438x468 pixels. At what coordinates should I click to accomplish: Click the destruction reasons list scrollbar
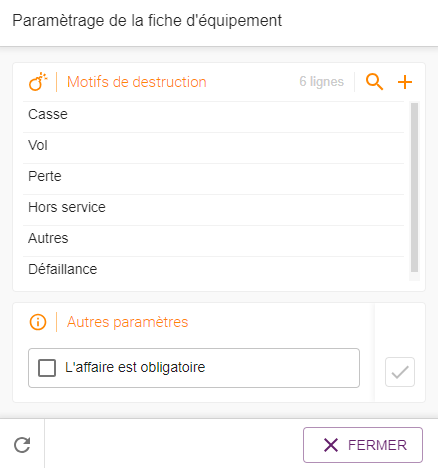pyautogui.click(x=414, y=188)
